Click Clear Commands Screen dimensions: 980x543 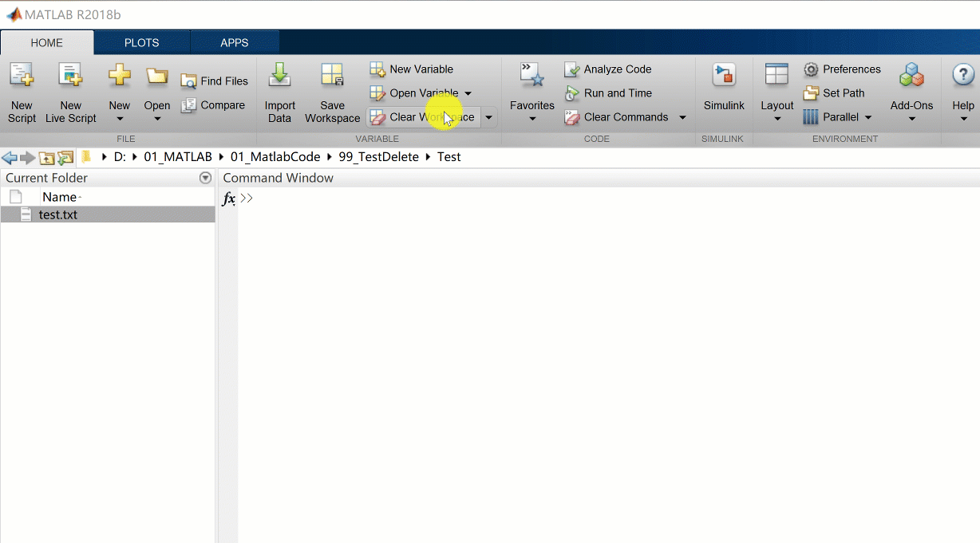(x=616, y=117)
